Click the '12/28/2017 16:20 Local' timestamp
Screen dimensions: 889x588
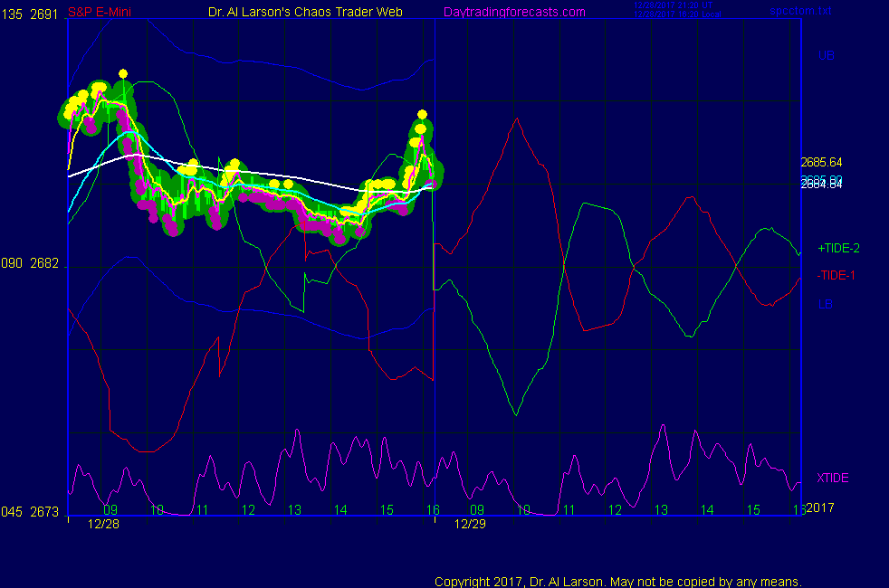[x=677, y=14]
